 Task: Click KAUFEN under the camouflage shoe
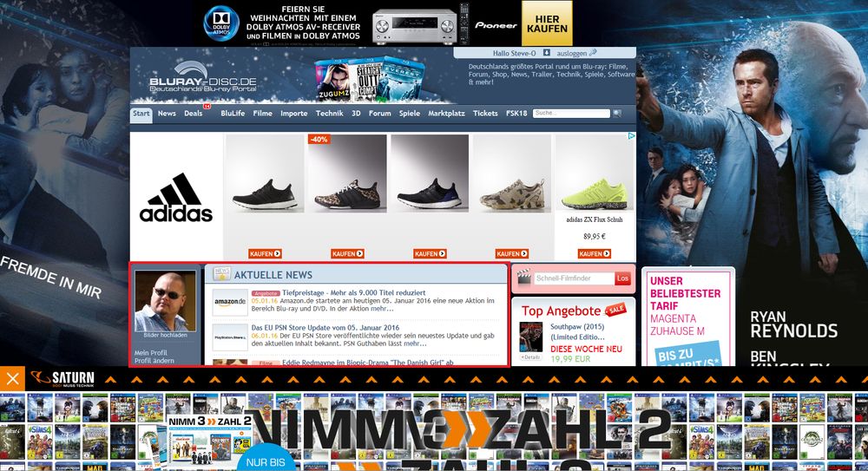click(x=511, y=254)
